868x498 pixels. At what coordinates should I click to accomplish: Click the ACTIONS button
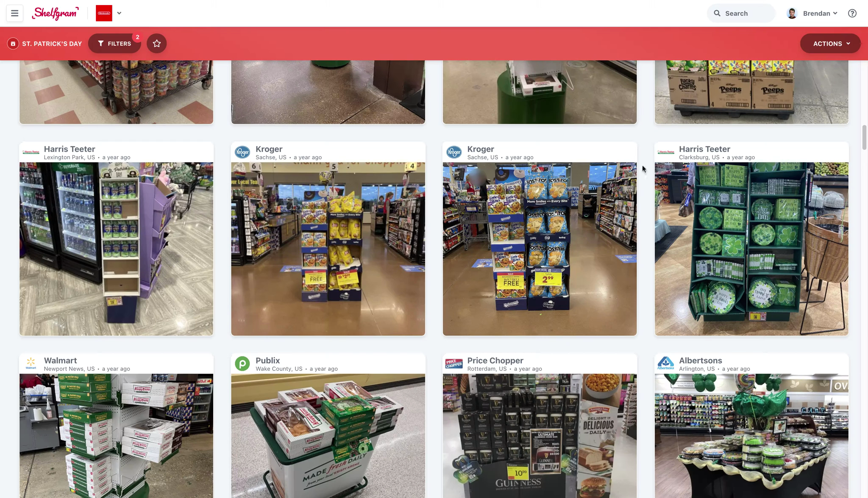(830, 43)
